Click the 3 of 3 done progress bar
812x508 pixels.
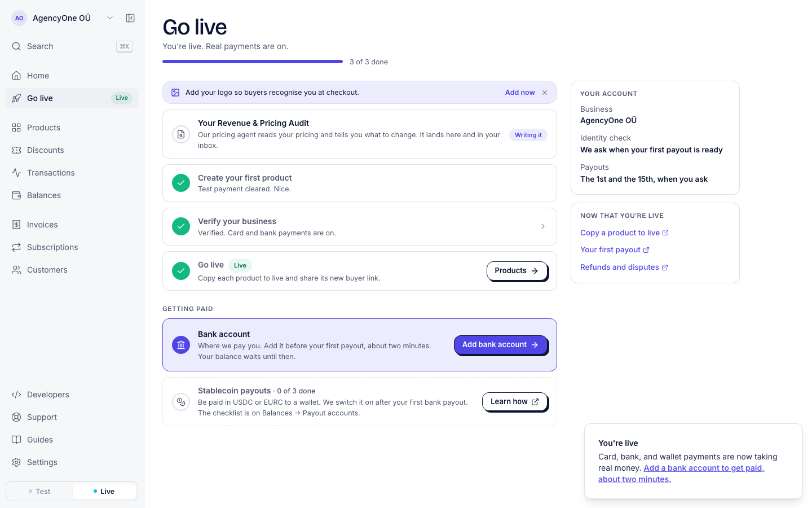(253, 62)
